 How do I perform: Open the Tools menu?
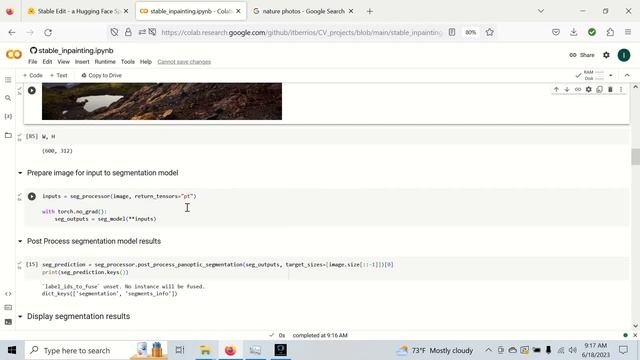tap(128, 62)
